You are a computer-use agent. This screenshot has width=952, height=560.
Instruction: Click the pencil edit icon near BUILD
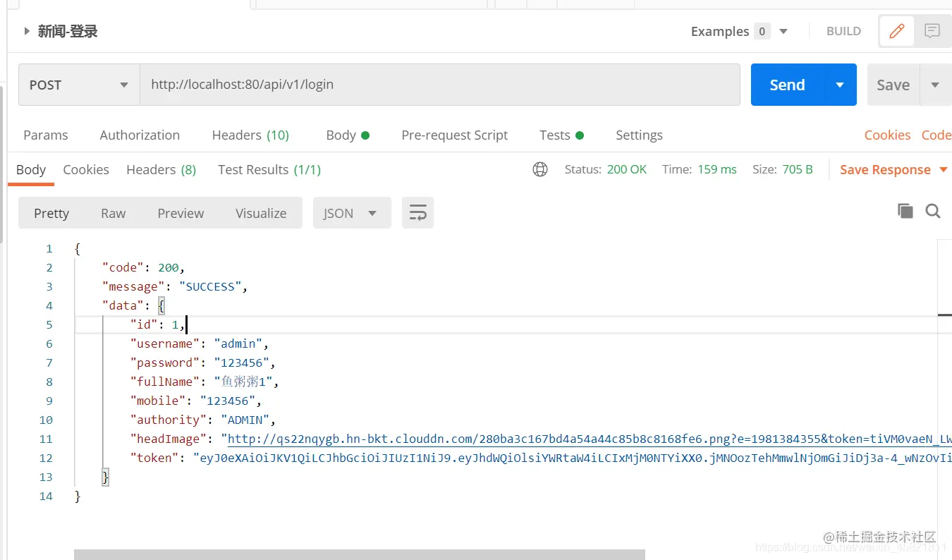[897, 31]
